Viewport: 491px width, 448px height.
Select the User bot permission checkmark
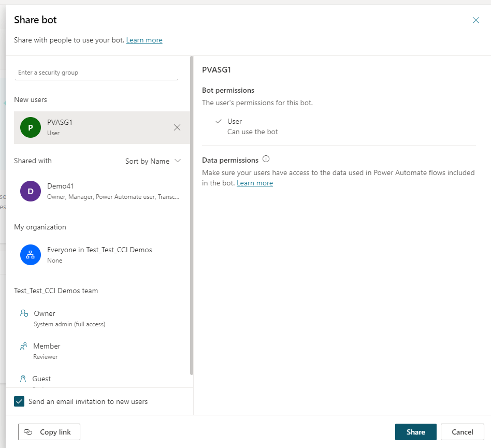coord(219,121)
